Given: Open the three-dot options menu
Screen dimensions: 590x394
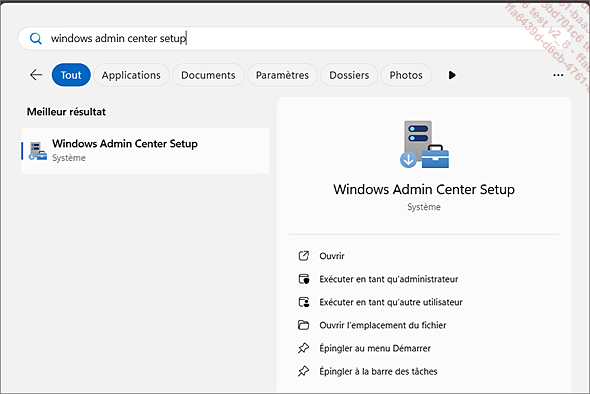Looking at the screenshot, I should tap(558, 75).
